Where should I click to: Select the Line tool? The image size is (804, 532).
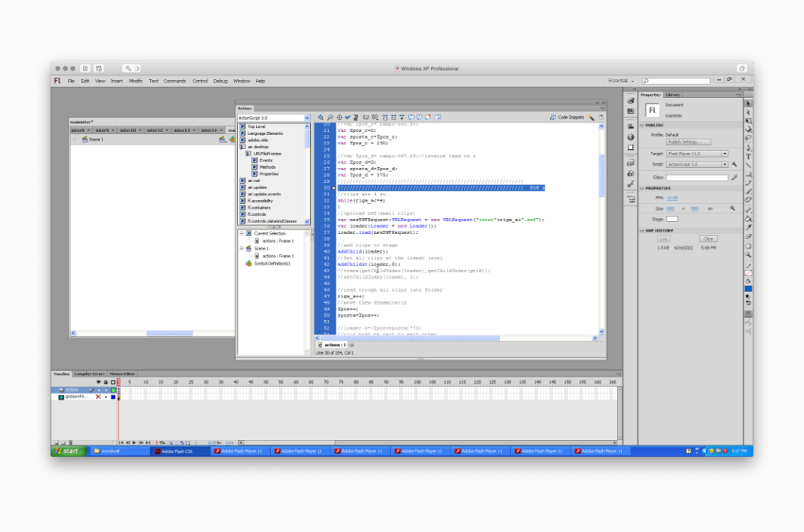point(748,165)
